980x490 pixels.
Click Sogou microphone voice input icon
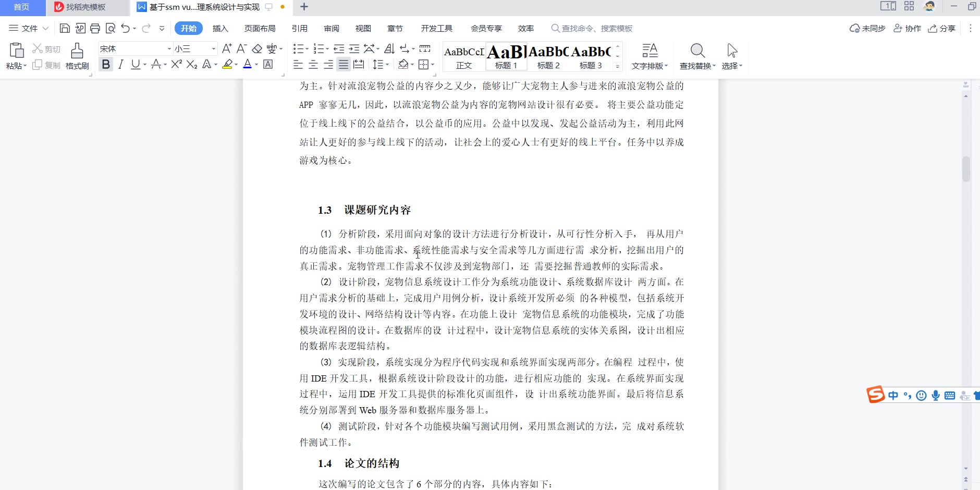[x=936, y=396]
